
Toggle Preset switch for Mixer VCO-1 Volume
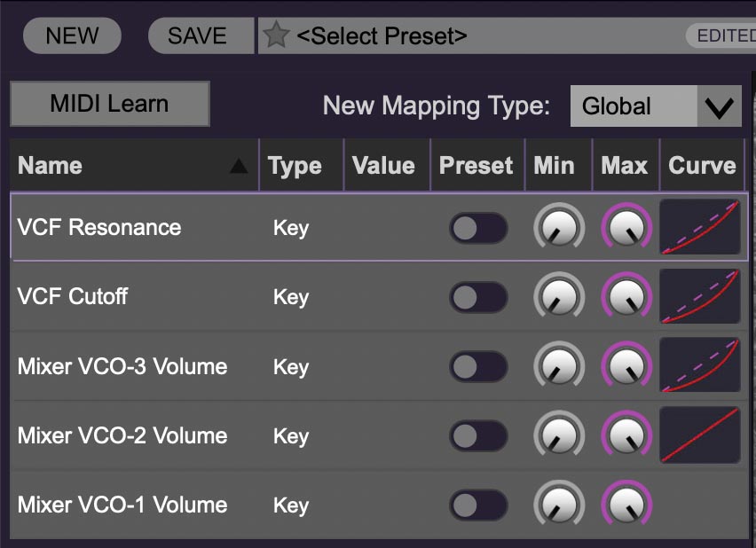tap(477, 505)
